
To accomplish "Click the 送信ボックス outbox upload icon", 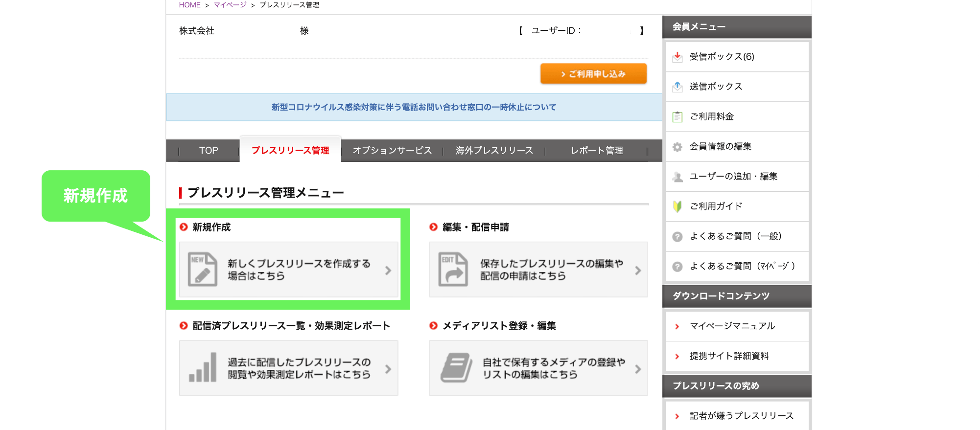I will [677, 87].
